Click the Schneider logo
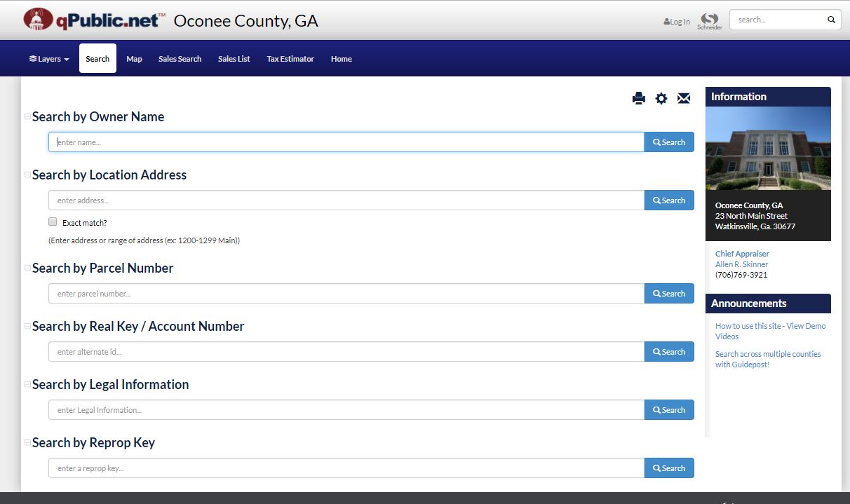850x504 pixels. point(710,21)
